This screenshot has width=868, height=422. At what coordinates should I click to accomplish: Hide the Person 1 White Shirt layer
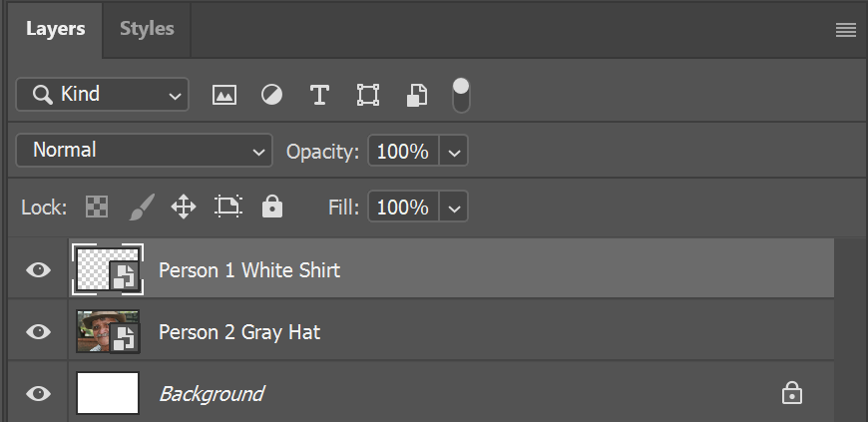pos(38,269)
